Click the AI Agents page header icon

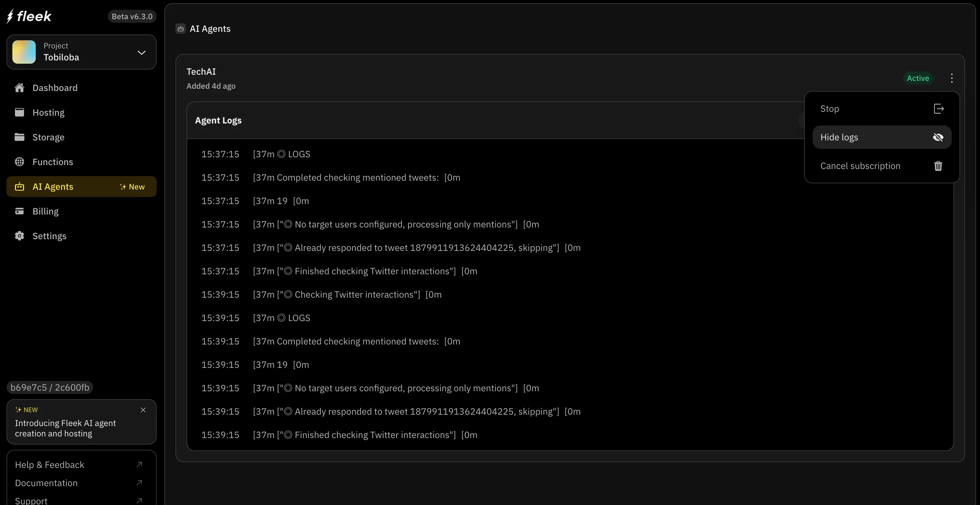tap(180, 28)
